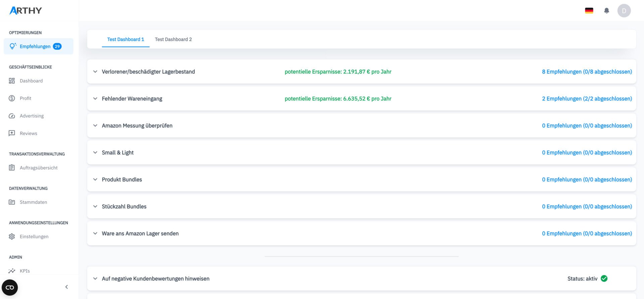Screen dimensions: 644x299
Task: Expand Verlorener/beschädigter Lagerbestand row
Action: [95, 72]
